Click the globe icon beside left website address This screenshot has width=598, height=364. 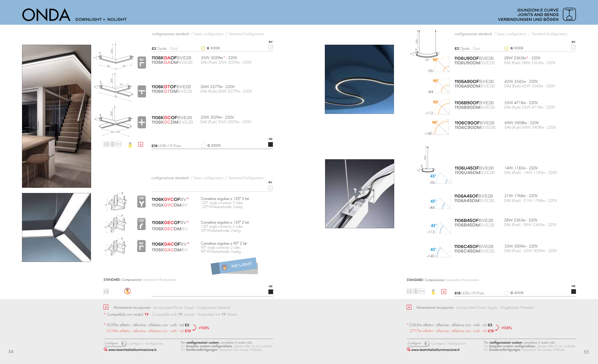tap(105, 349)
